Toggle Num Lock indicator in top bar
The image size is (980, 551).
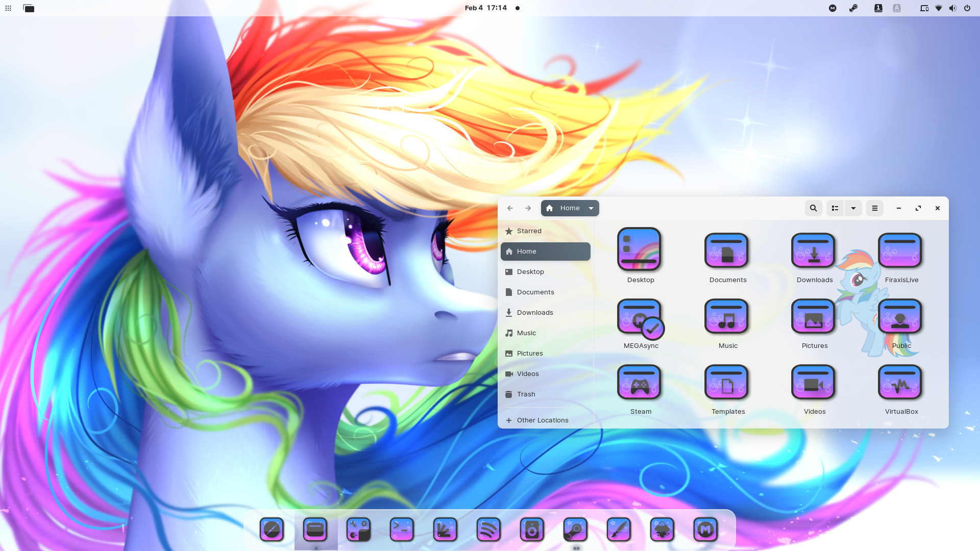click(x=878, y=8)
